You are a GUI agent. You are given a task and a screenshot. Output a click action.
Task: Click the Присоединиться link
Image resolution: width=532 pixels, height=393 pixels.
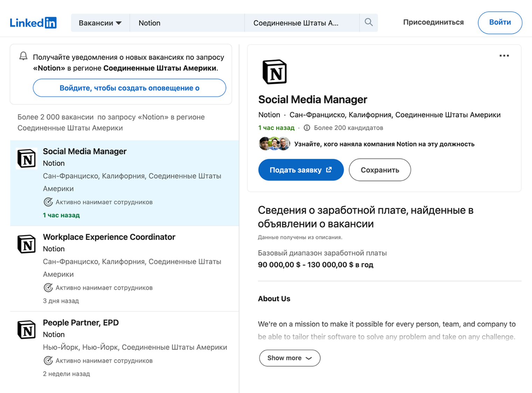[433, 22]
